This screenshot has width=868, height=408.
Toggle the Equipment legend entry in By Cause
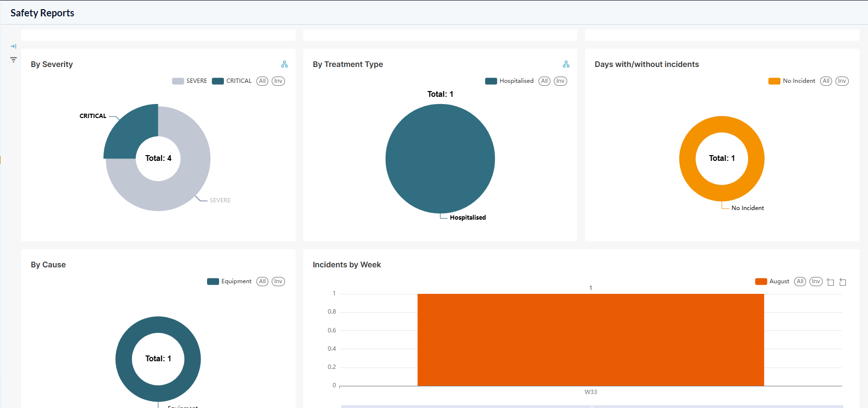(x=229, y=281)
